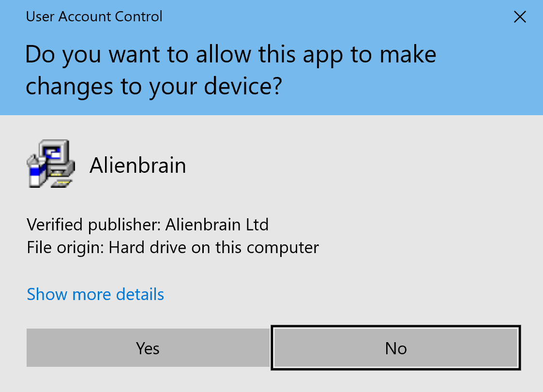Click the 'File origin:' label
Image resolution: width=543 pixels, height=392 pixels.
[x=65, y=248]
